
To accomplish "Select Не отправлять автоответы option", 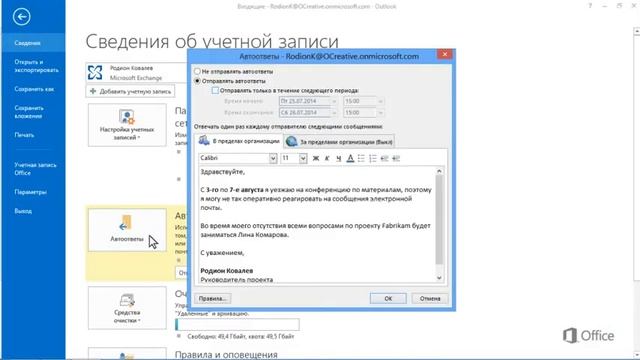I will (198, 71).
